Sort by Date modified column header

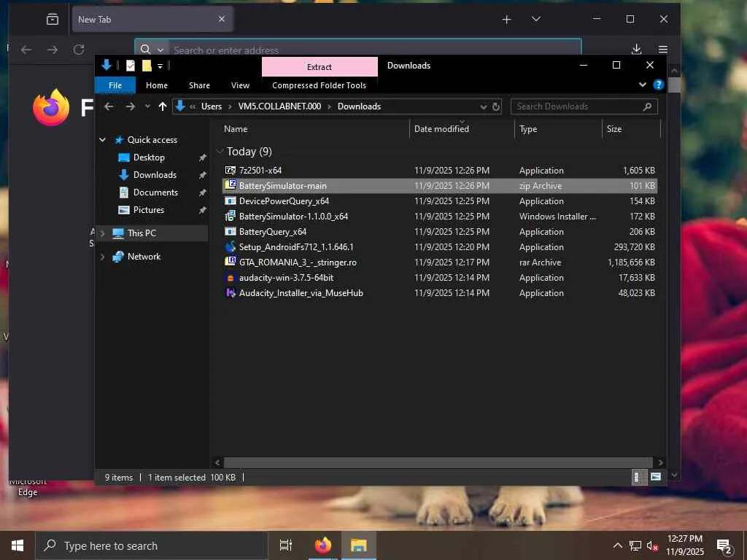[462, 129]
